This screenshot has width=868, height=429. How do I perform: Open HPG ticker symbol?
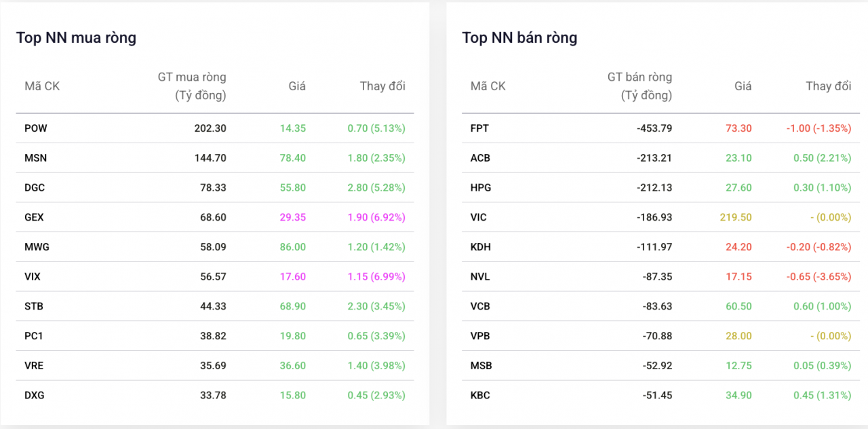click(x=480, y=188)
